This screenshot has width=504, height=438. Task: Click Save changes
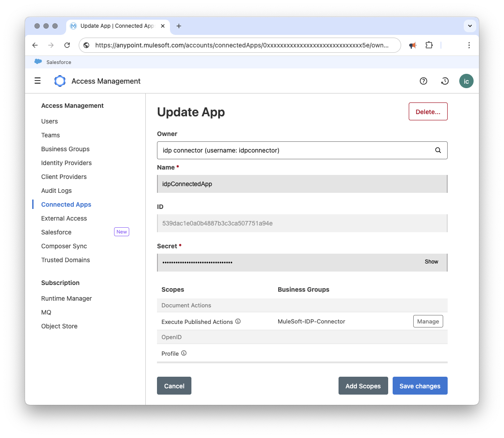click(x=420, y=385)
